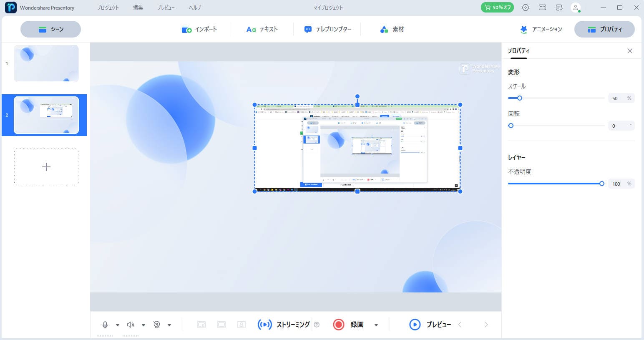Click the テキスト toolbar item

pos(262,29)
